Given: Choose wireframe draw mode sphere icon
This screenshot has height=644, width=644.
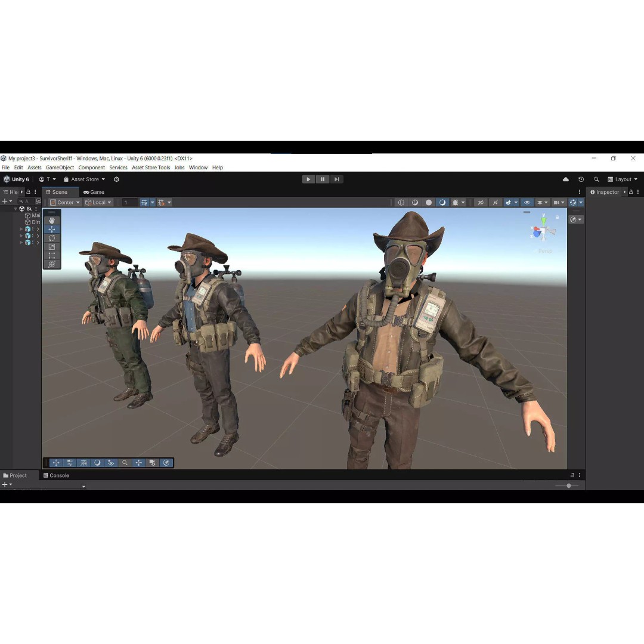Looking at the screenshot, I should [401, 203].
